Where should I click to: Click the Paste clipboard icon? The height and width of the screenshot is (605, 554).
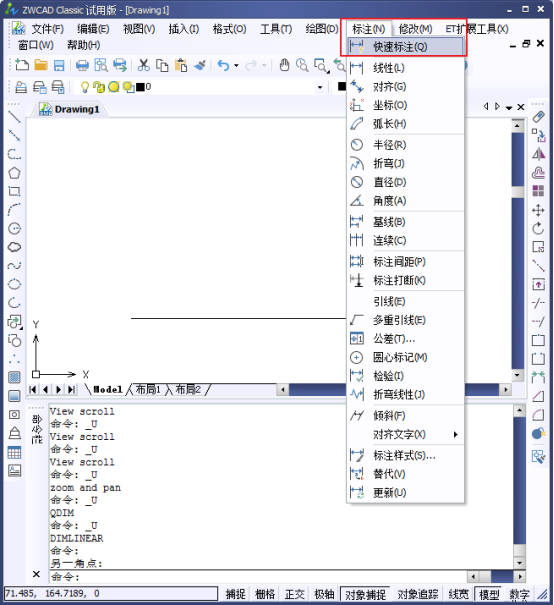point(181,65)
